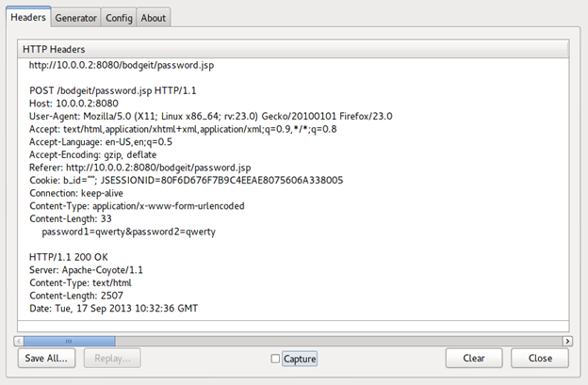
Task: Click the Save All... button
Action: coord(47,359)
